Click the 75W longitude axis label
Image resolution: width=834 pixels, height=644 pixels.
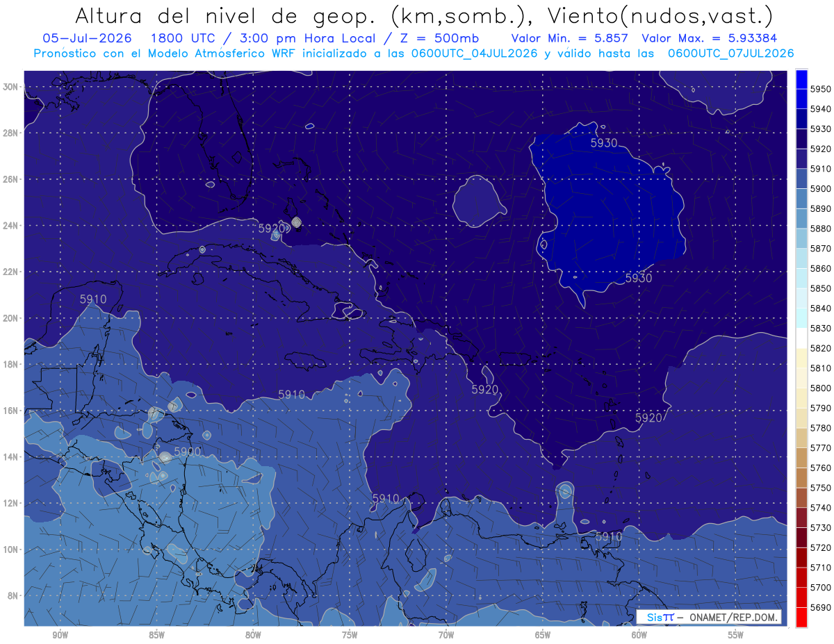pos(350,635)
